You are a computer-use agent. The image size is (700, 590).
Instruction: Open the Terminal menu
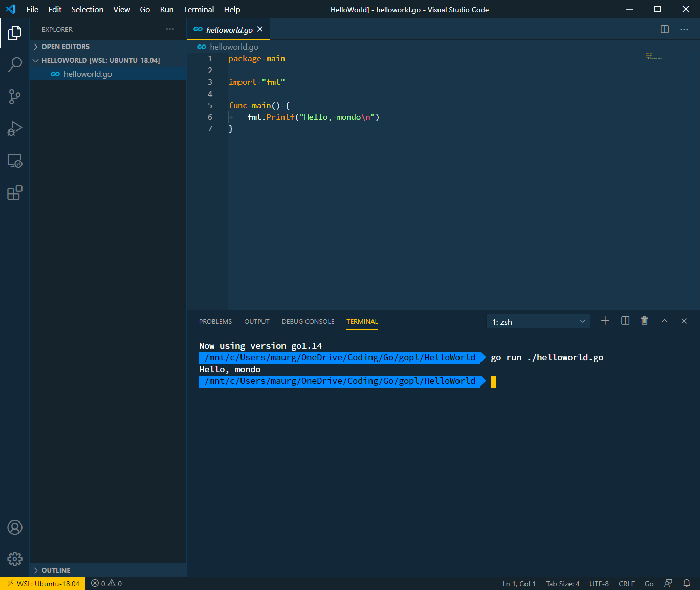pos(199,9)
